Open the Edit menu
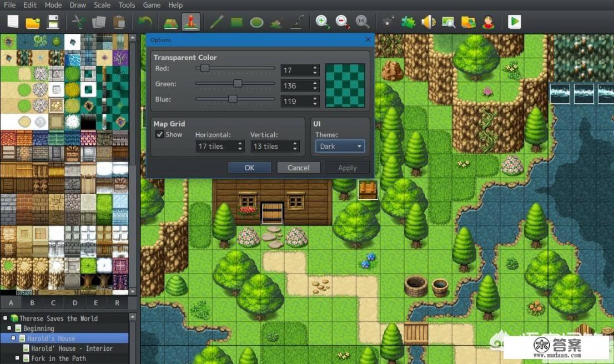Screen dimensions: 614x364 point(30,5)
